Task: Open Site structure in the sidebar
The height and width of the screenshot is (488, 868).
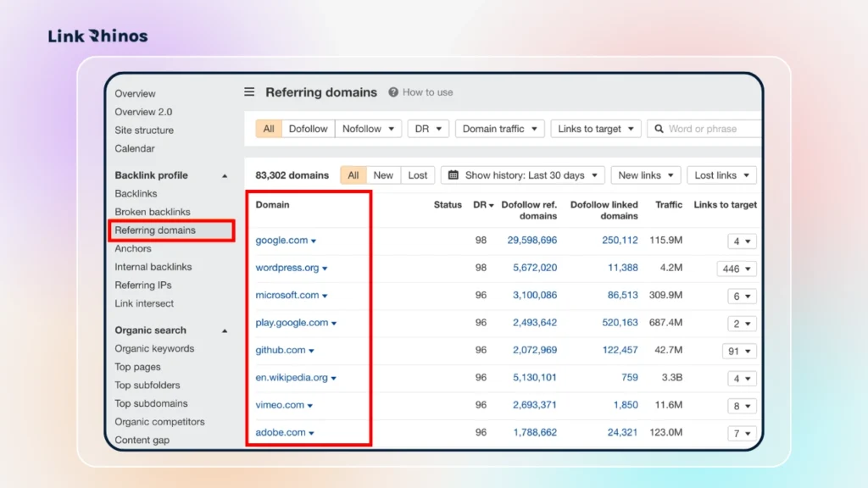Action: pyautogui.click(x=144, y=130)
